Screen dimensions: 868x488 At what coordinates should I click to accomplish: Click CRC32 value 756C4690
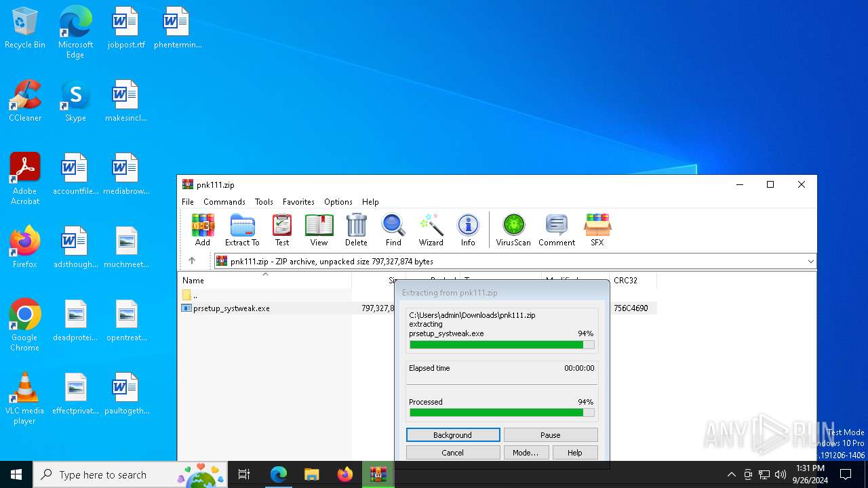pyautogui.click(x=631, y=308)
